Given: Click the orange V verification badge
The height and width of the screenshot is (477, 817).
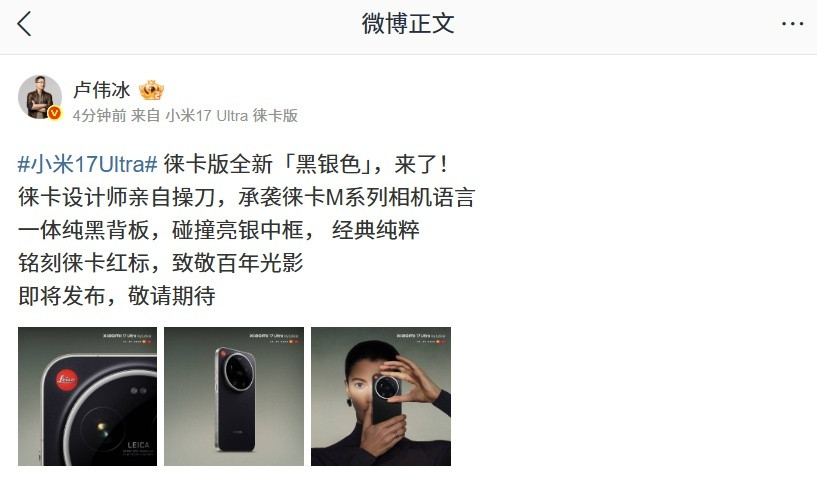Looking at the screenshot, I should tap(55, 113).
